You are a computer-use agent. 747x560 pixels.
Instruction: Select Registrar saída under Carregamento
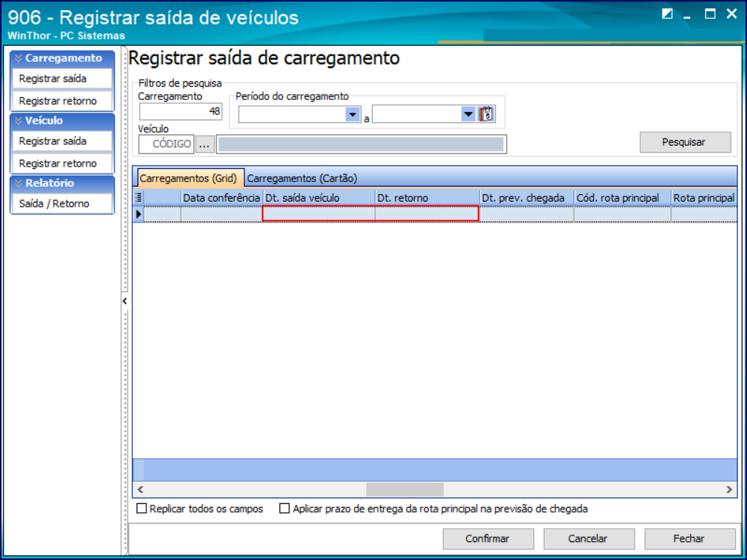pos(62,78)
